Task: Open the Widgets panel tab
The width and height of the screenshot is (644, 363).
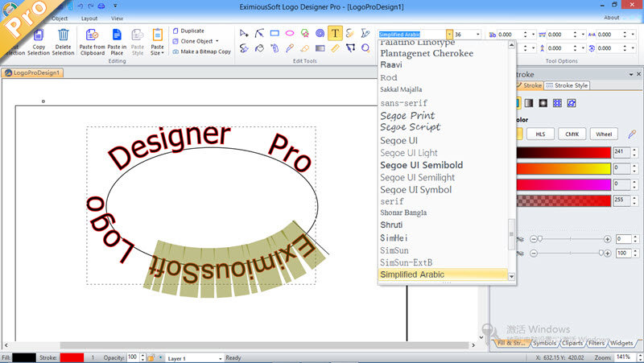Action: click(x=621, y=343)
